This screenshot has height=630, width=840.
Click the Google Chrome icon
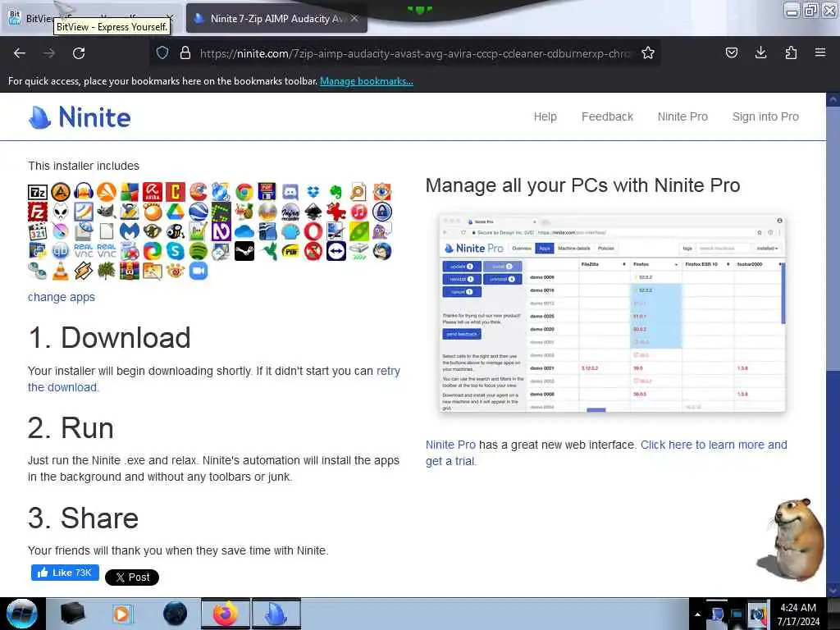pos(244,192)
